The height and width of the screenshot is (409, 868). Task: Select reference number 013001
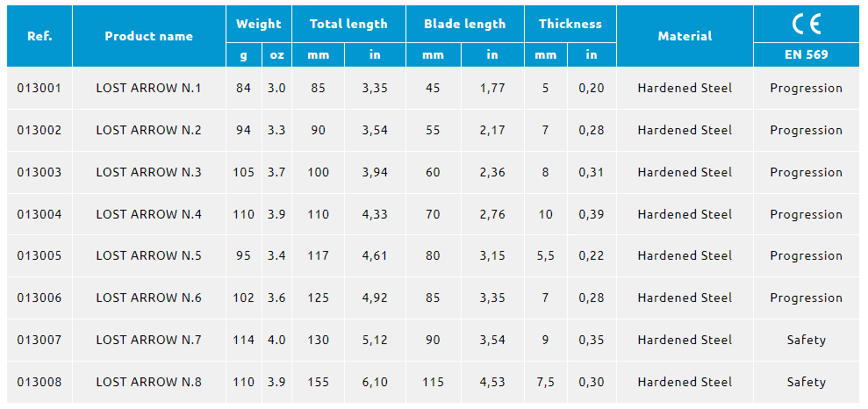[39, 88]
